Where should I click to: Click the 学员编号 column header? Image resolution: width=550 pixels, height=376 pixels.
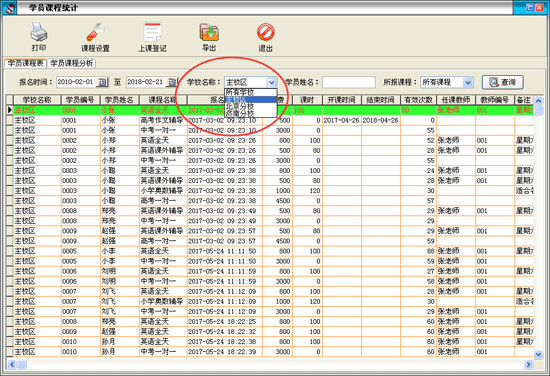pos(80,100)
